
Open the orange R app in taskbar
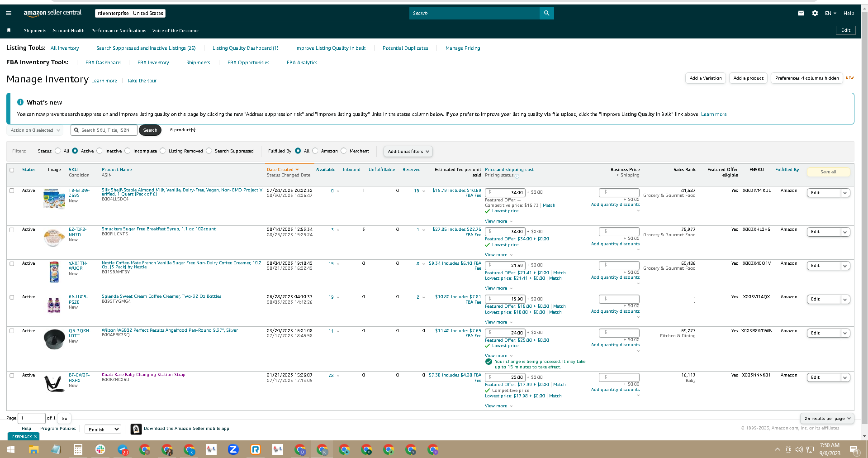point(256,449)
